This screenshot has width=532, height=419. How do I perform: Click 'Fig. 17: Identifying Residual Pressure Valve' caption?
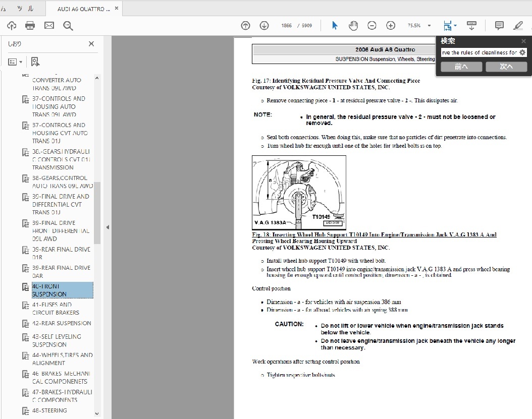336,81
